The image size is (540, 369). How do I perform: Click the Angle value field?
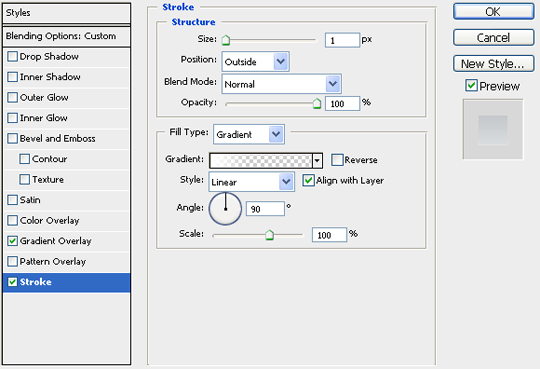pos(265,209)
